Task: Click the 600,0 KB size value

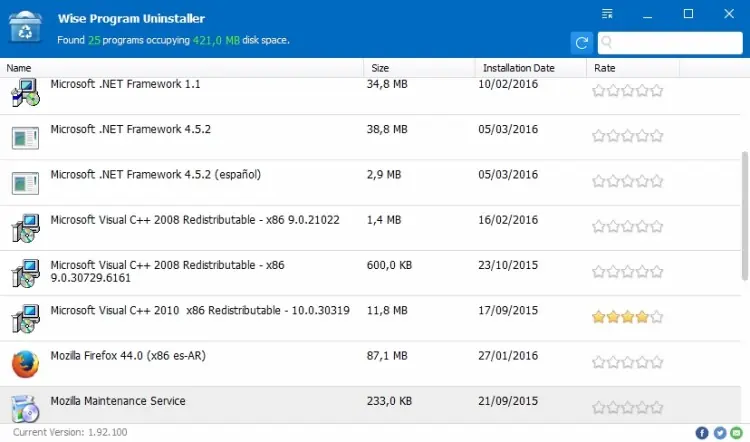Action: 389,265
